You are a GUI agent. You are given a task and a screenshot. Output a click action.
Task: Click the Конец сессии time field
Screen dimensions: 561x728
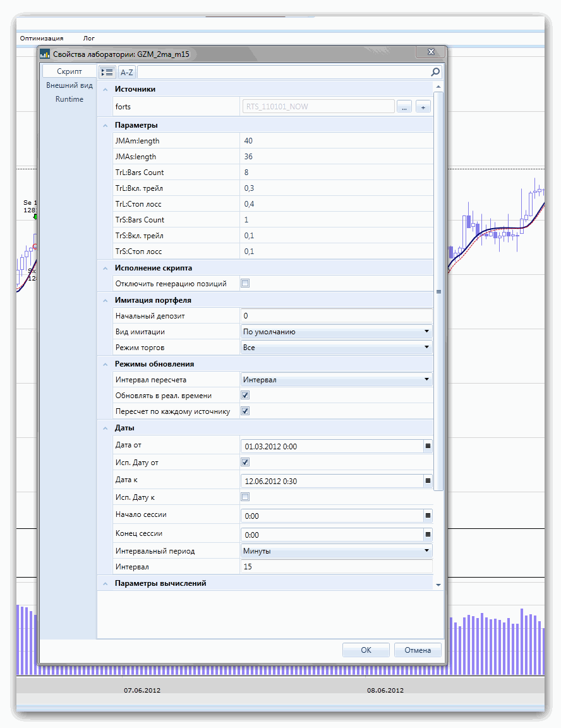point(332,535)
